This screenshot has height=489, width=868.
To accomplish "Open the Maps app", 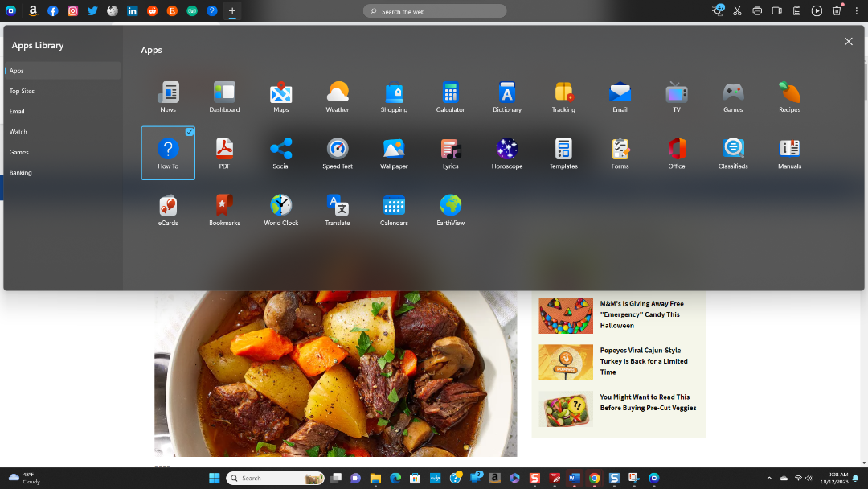I will click(280, 96).
